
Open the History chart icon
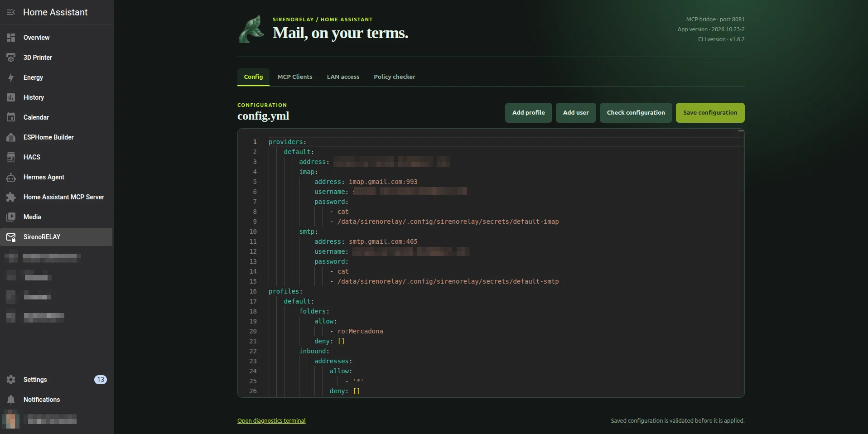(11, 97)
